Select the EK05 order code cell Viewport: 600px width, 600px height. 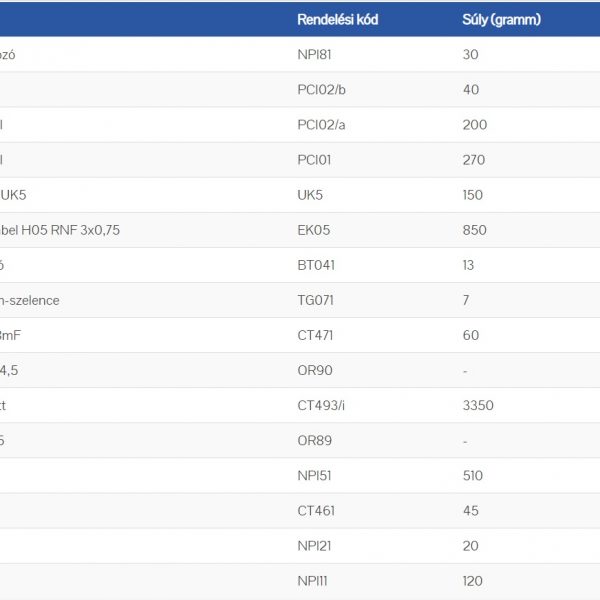[313, 230]
